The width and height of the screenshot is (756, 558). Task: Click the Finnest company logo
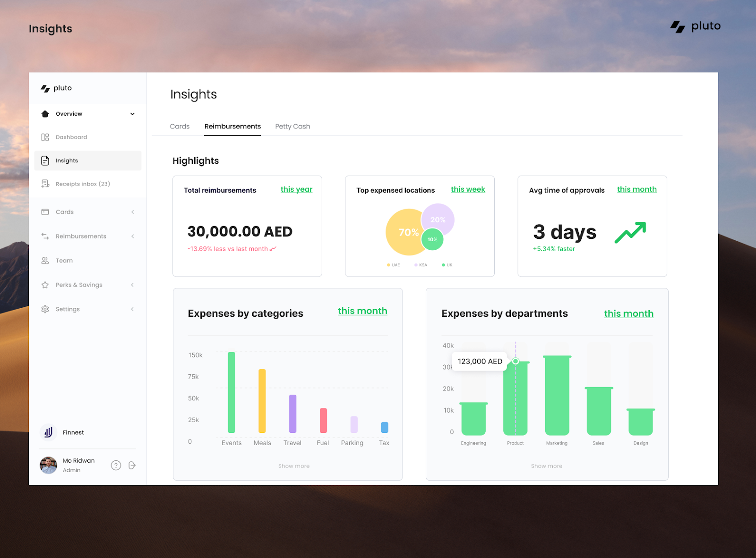(x=48, y=432)
